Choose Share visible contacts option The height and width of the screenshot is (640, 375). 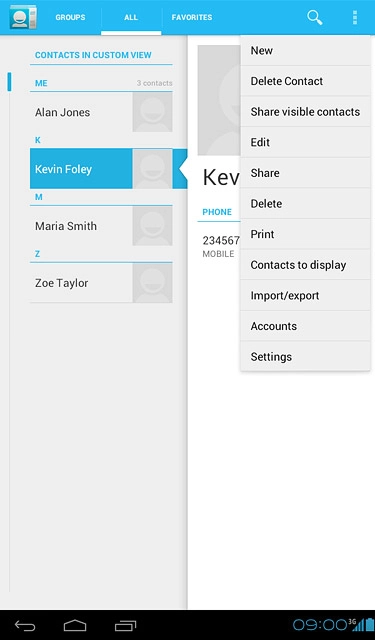coord(305,112)
